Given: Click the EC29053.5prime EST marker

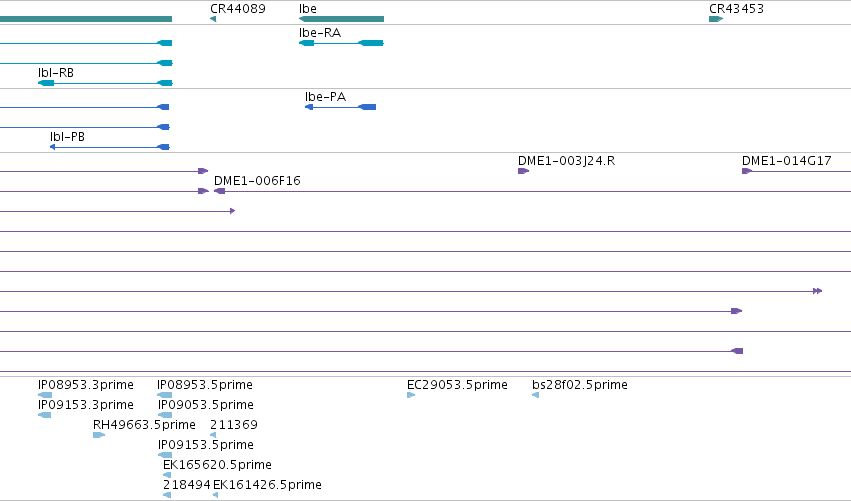Looking at the screenshot, I should point(411,395).
